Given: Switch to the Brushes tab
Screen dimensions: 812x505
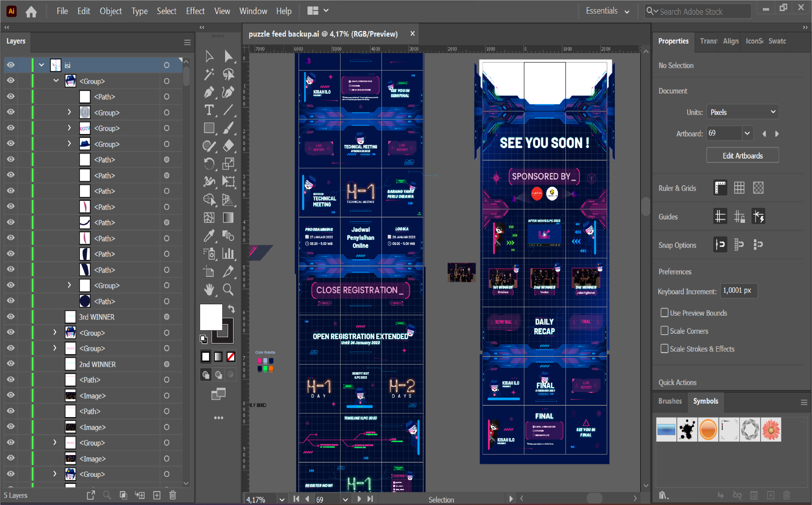Looking at the screenshot, I should pyautogui.click(x=670, y=401).
